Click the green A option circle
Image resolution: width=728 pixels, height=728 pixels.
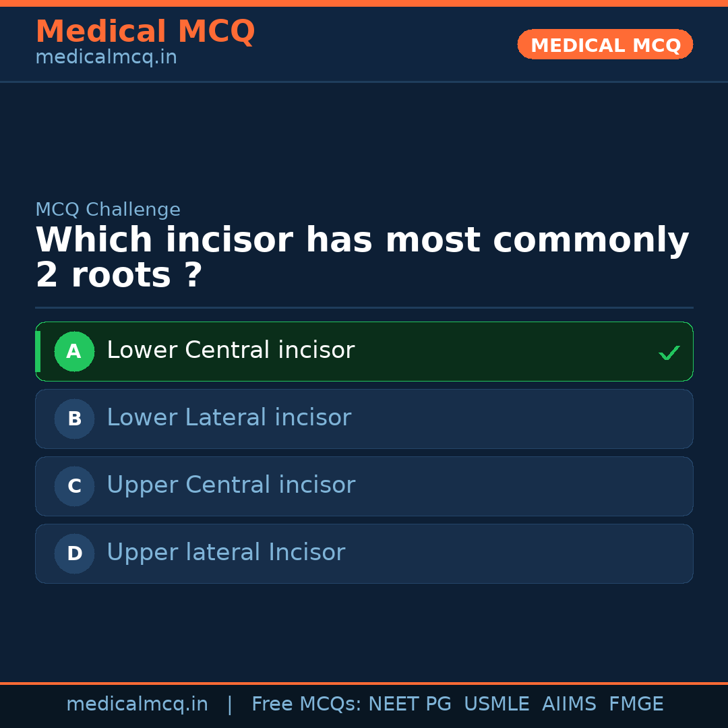point(74,351)
